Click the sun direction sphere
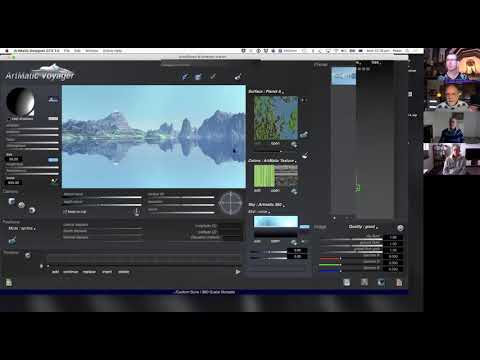 tap(20, 102)
